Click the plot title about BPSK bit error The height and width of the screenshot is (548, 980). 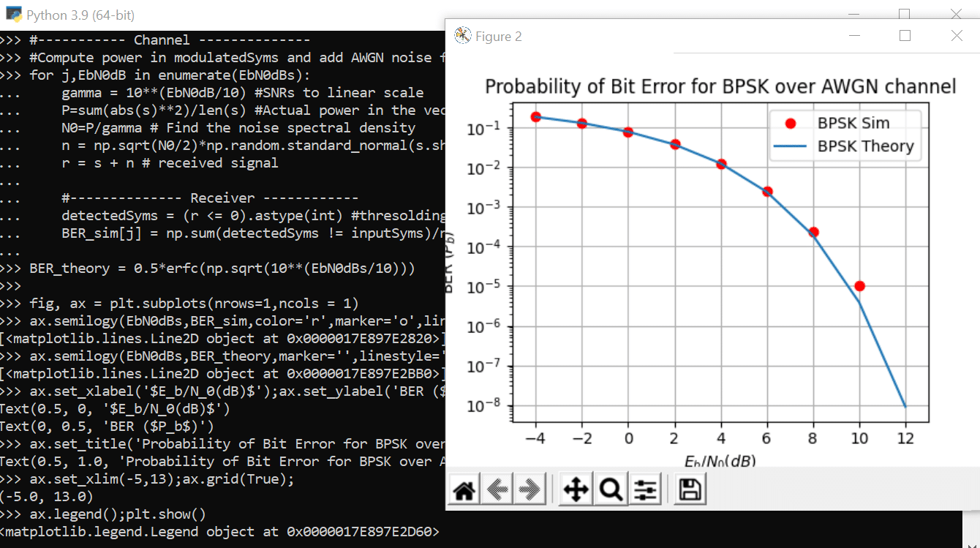tap(720, 86)
